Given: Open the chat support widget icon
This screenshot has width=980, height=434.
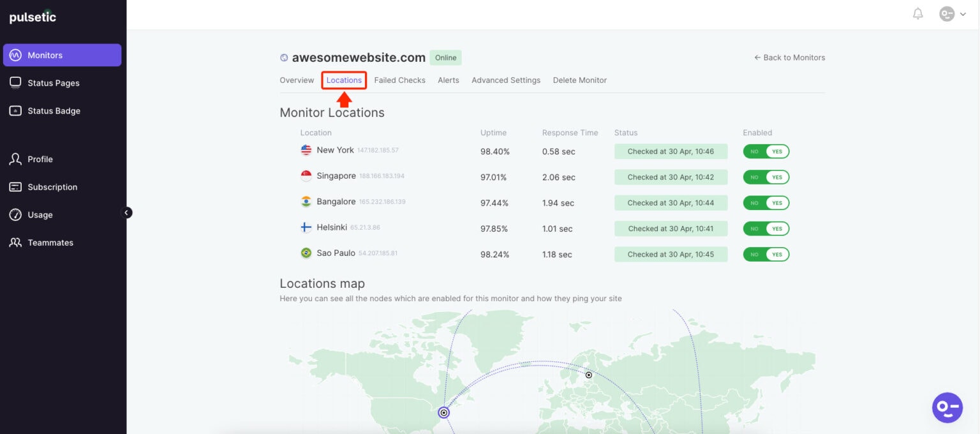Looking at the screenshot, I should 947,407.
